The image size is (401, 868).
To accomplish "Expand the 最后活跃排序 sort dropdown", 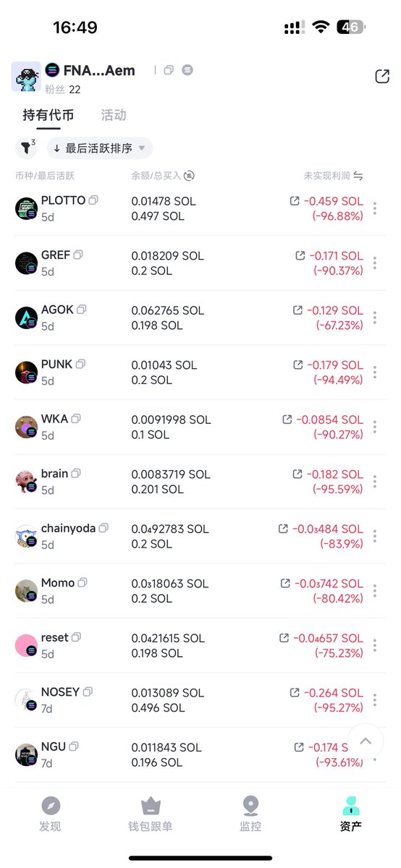I will coord(100,148).
